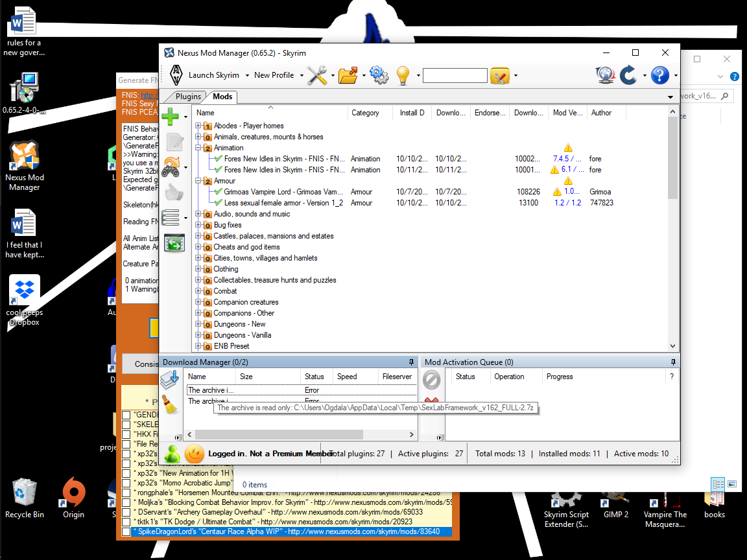Collapse the Armour category

(198, 181)
